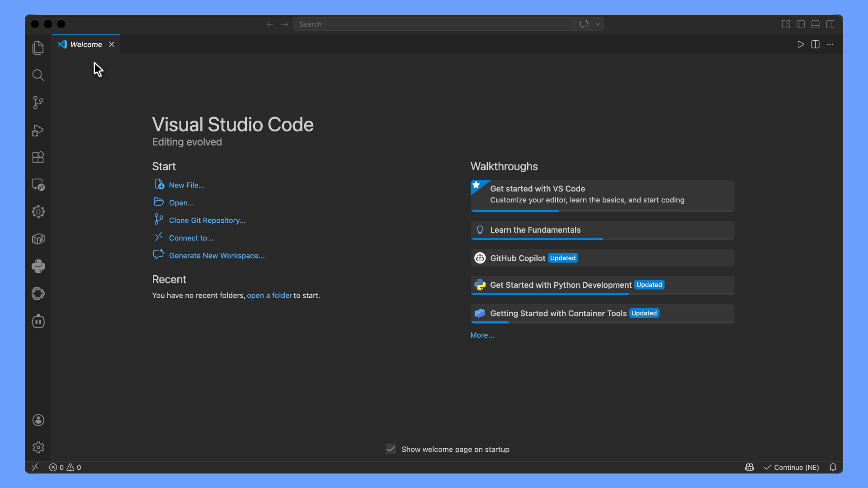Uncheck 'Show welcome page on startup'
Viewport: 868px width, 488px height.
pos(391,449)
